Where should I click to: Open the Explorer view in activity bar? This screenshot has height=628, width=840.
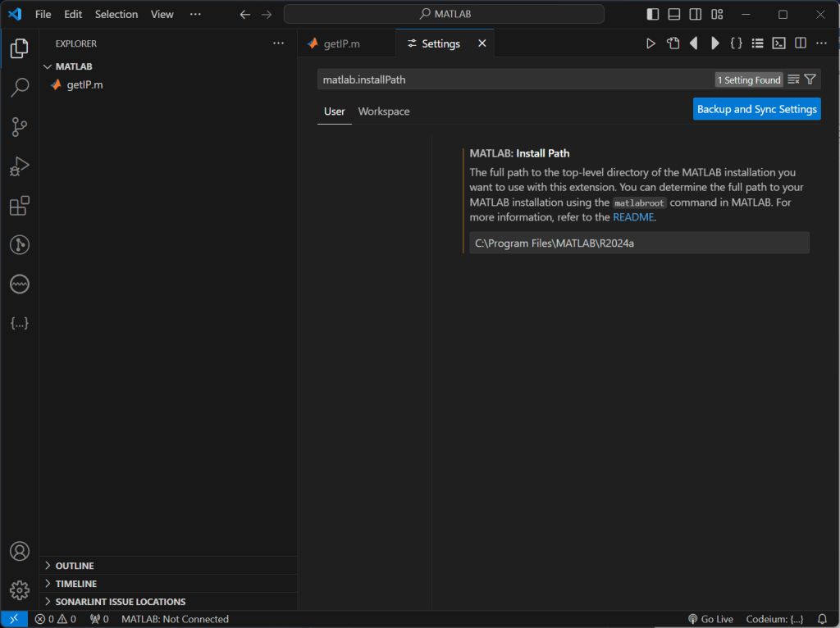[20, 48]
